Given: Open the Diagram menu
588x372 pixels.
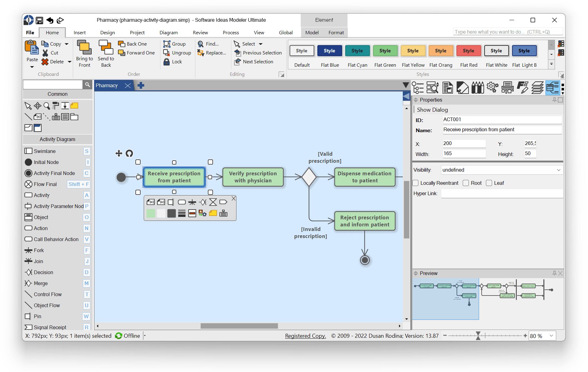Looking at the screenshot, I should (x=169, y=32).
